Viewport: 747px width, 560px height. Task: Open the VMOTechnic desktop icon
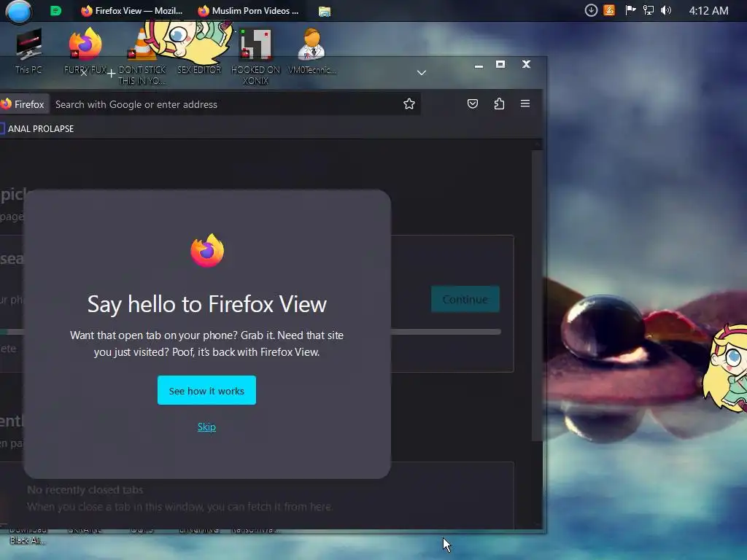pyautogui.click(x=312, y=51)
